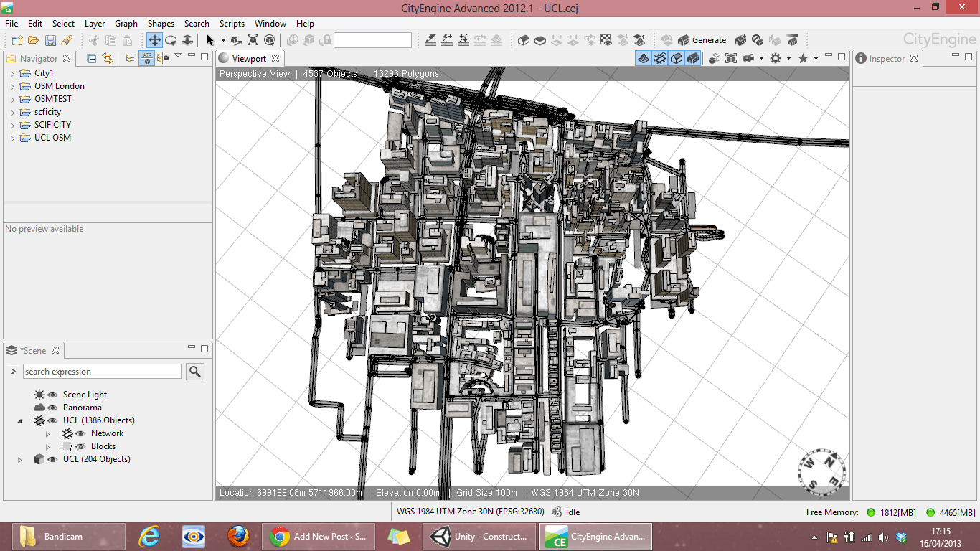Select the SCIFICITY project in Navigator

52,125
